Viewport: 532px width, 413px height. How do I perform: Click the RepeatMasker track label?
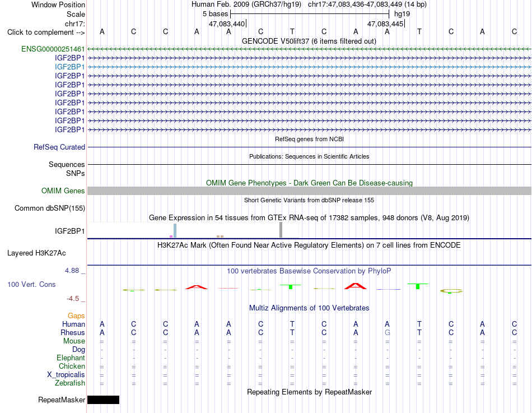coord(62,400)
